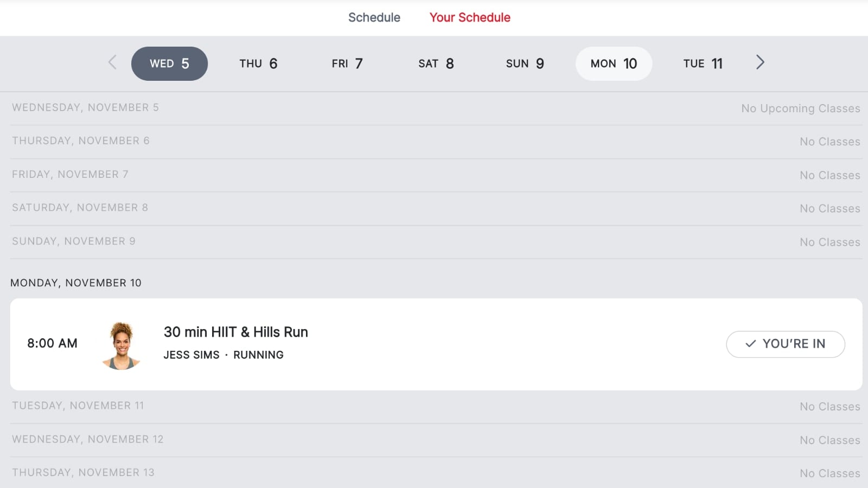Jump to TUE 11 in date strip
The height and width of the screenshot is (488, 868).
click(703, 63)
